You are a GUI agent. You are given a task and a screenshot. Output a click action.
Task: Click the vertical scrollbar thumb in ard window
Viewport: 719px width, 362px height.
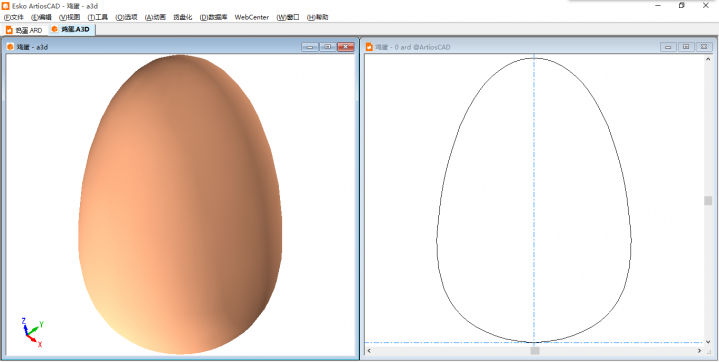[708, 200]
